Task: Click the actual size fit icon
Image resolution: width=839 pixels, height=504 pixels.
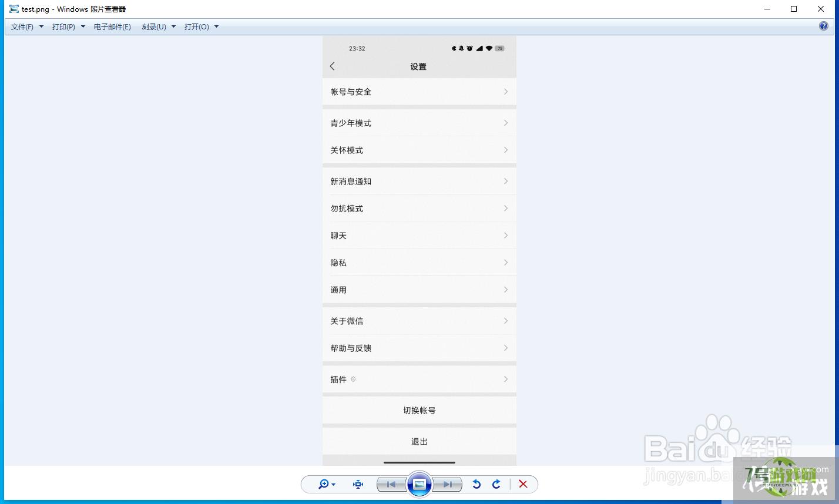Action: tap(358, 484)
